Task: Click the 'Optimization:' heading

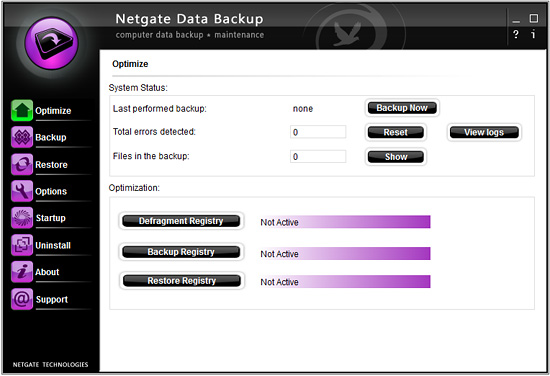Action: [x=134, y=188]
